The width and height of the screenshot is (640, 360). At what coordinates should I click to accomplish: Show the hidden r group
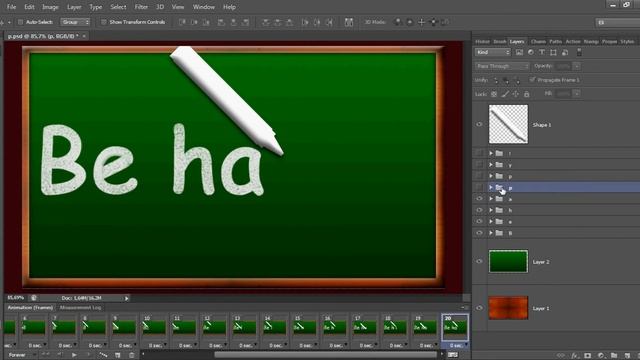(x=479, y=153)
